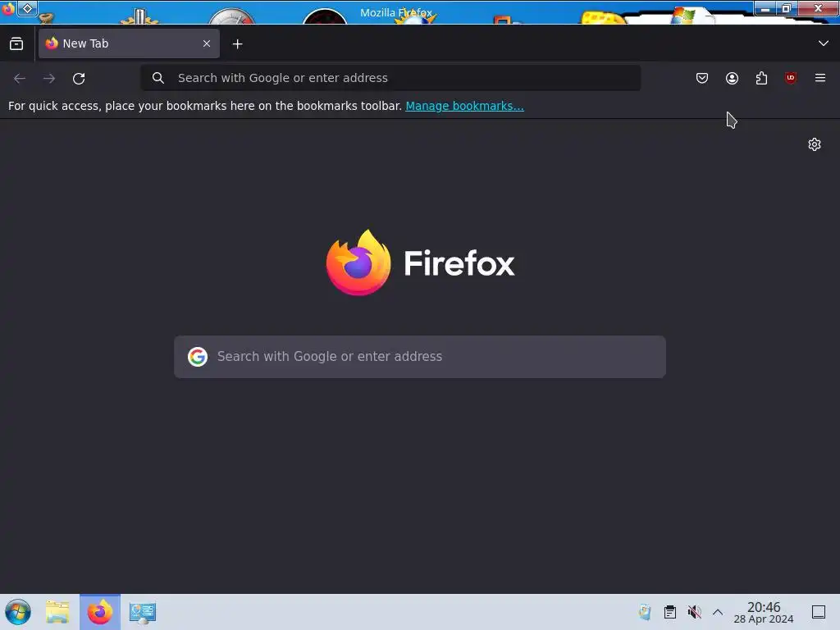Select the Firefox taskbar button
840x630 pixels.
click(x=100, y=612)
